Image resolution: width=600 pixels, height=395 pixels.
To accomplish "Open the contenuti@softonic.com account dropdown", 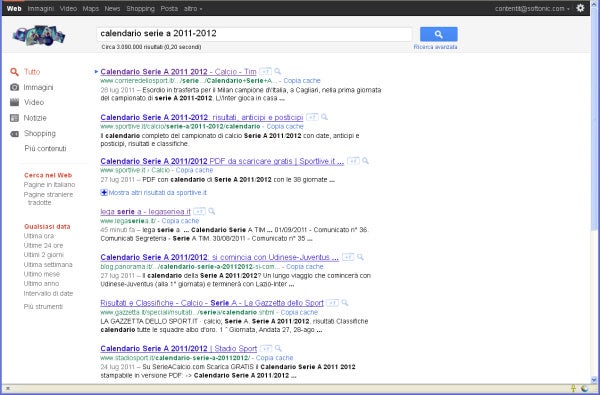I will tap(532, 8).
